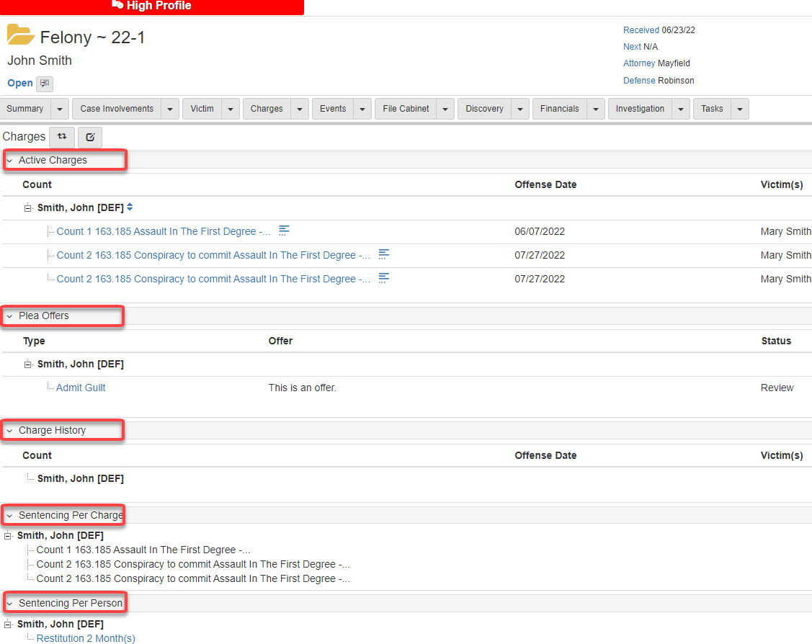812x644 pixels.
Task: Switch to the Discovery tab
Action: (x=484, y=109)
